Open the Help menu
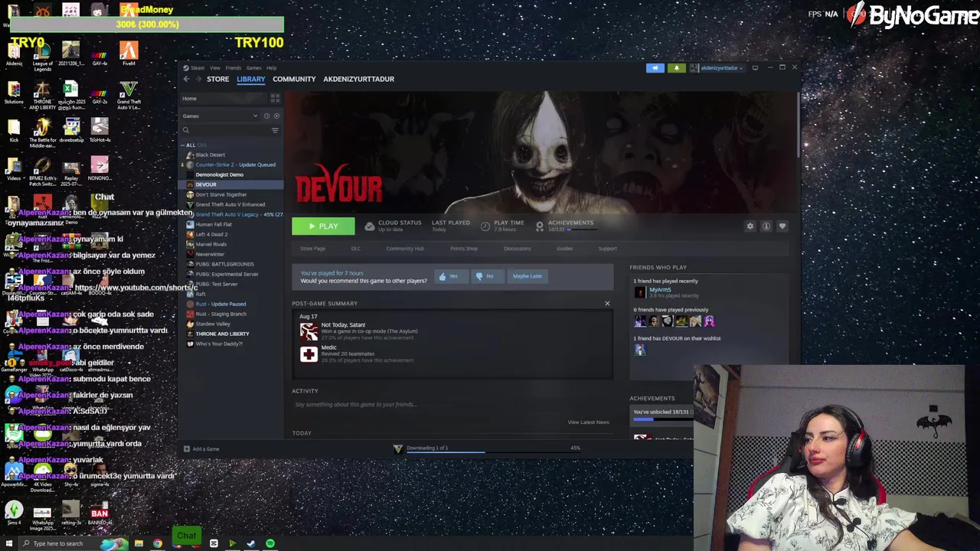The image size is (980, 551). pyautogui.click(x=271, y=68)
